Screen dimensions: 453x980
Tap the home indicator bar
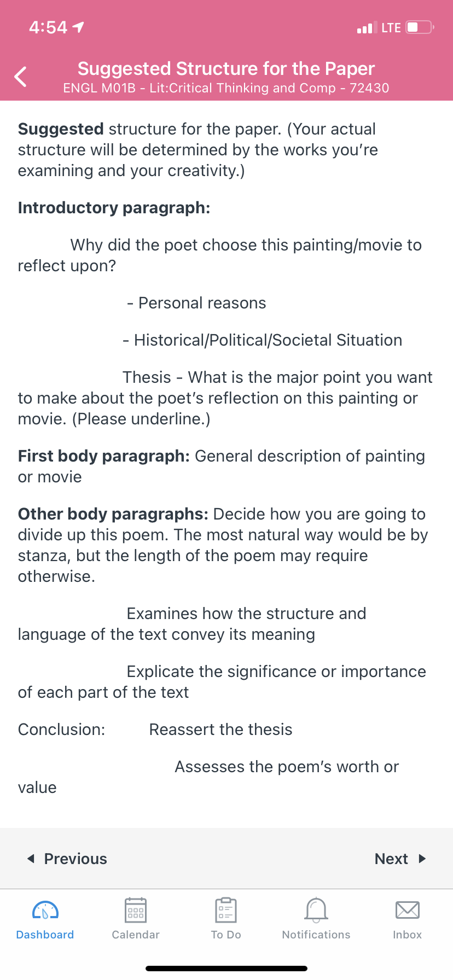click(x=226, y=969)
